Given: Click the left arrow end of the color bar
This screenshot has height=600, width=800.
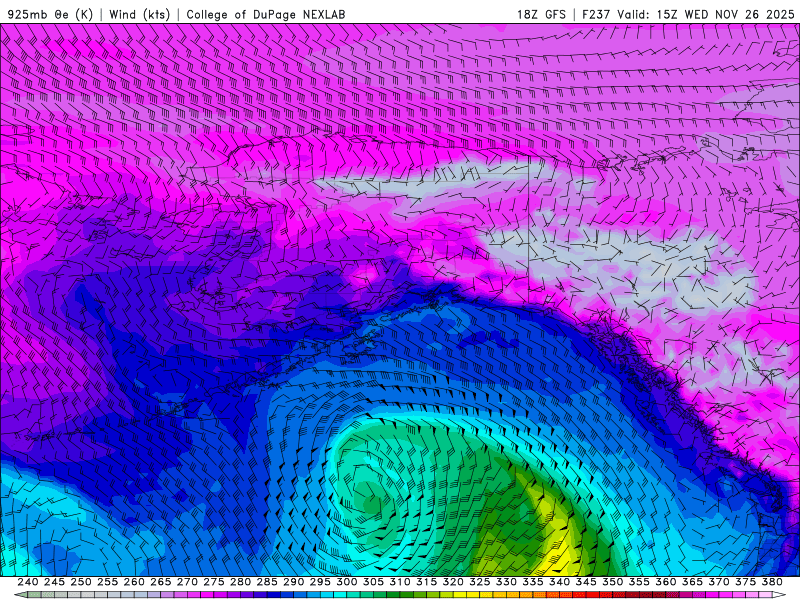Looking at the screenshot, I should (x=20, y=595).
